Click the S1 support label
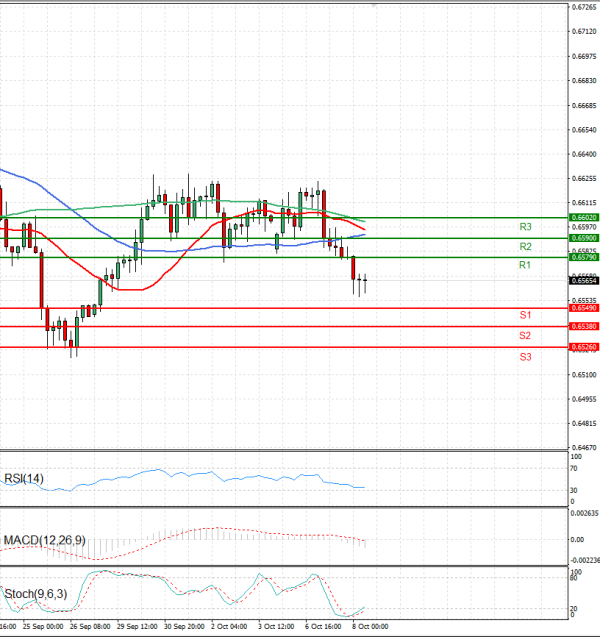 click(525, 315)
